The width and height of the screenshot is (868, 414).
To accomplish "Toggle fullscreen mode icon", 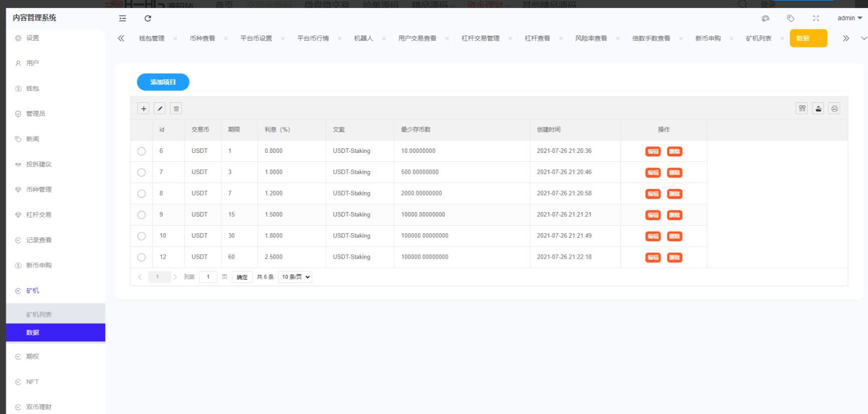I will point(816,19).
